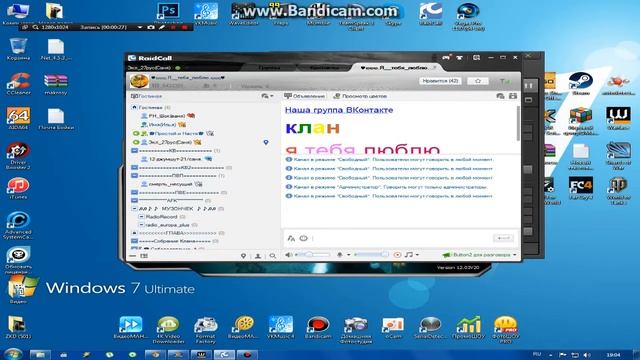Select user '12 джумшут-21/саня' in the list

coord(176,159)
